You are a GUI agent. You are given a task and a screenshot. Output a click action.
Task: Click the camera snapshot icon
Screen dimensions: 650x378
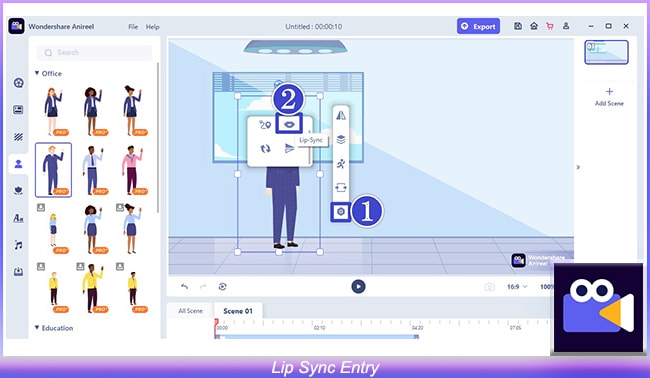click(x=490, y=287)
